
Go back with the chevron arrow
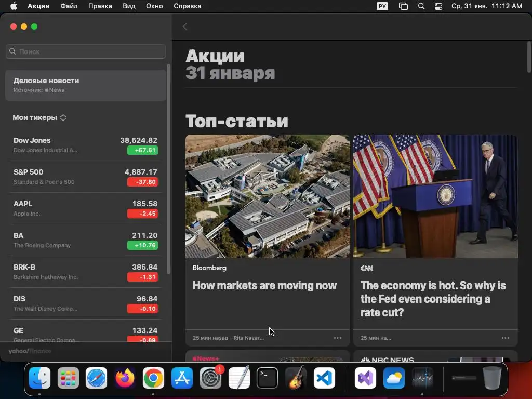click(185, 26)
